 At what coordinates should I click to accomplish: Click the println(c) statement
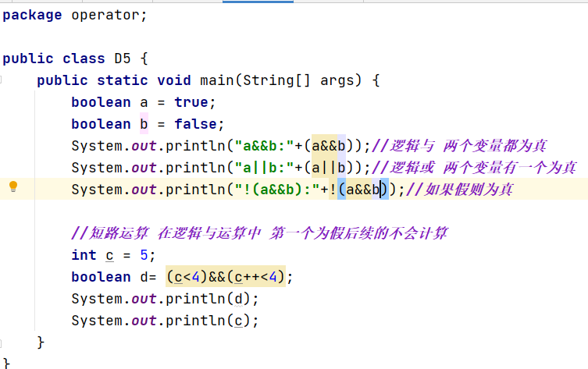pos(165,321)
